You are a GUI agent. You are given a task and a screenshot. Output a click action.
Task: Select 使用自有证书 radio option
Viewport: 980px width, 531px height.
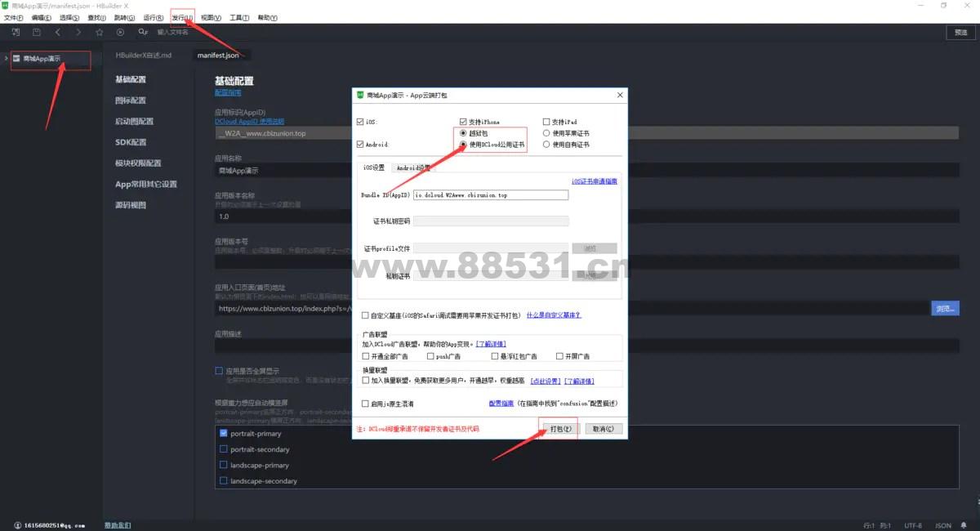546,145
